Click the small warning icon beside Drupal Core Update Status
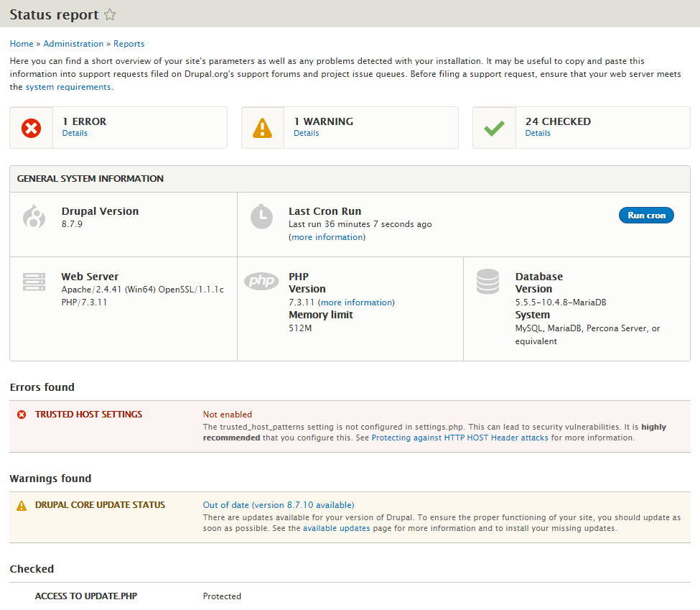This screenshot has height=610, width=700. 22,505
